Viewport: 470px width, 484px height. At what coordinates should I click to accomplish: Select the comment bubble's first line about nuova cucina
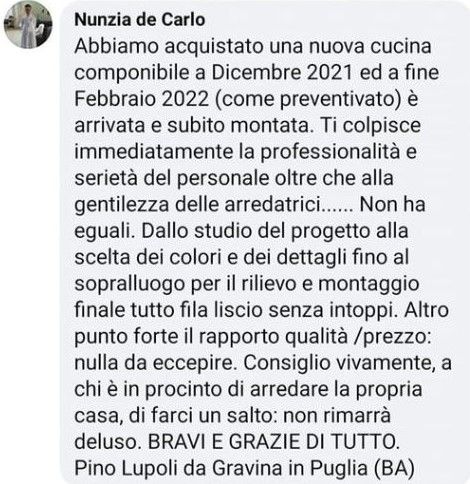point(253,46)
